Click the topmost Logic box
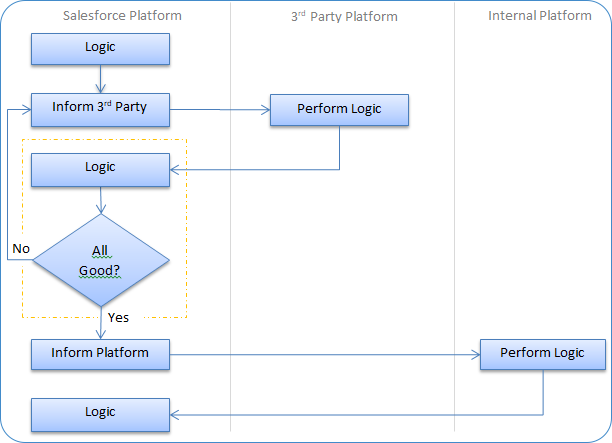 click(x=100, y=49)
